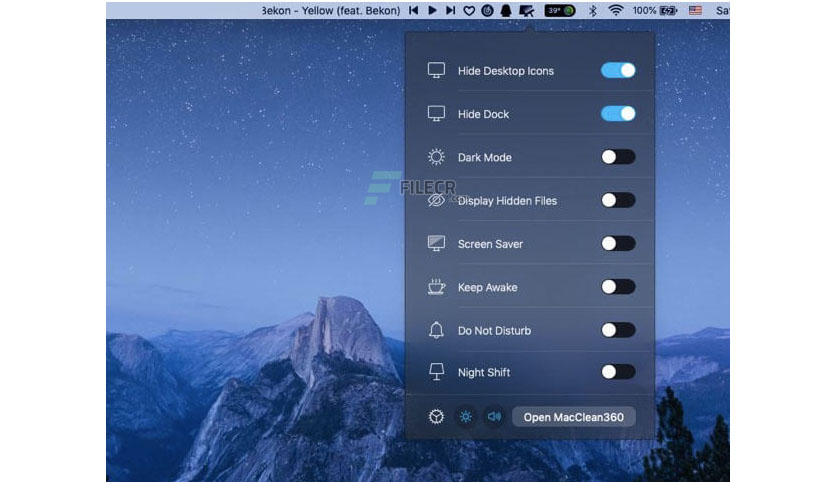Click the Hide Dock label
836x484 pixels.
point(483,114)
